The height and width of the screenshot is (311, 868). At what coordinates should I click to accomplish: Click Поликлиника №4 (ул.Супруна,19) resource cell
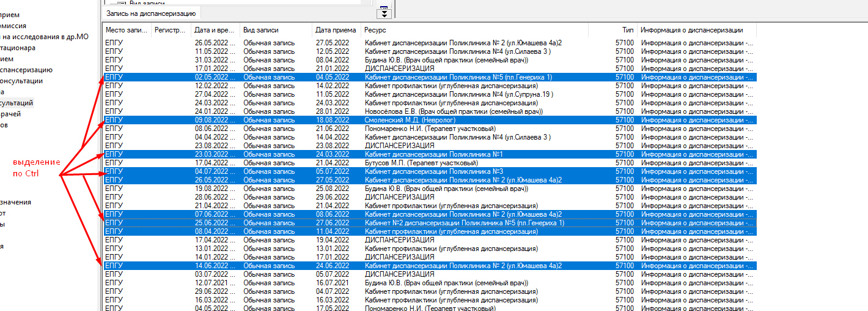pyautogui.click(x=459, y=94)
